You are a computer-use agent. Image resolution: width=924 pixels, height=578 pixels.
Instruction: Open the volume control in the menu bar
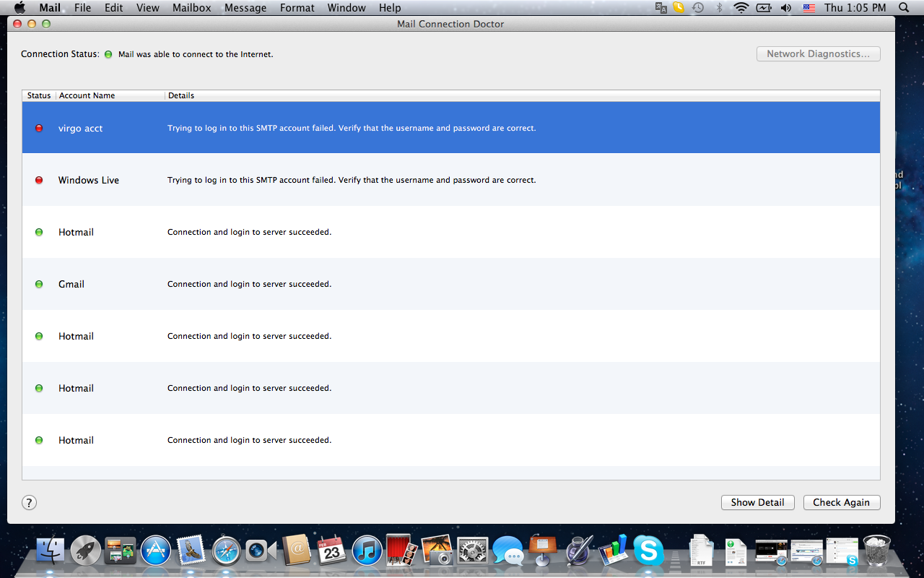tap(786, 8)
